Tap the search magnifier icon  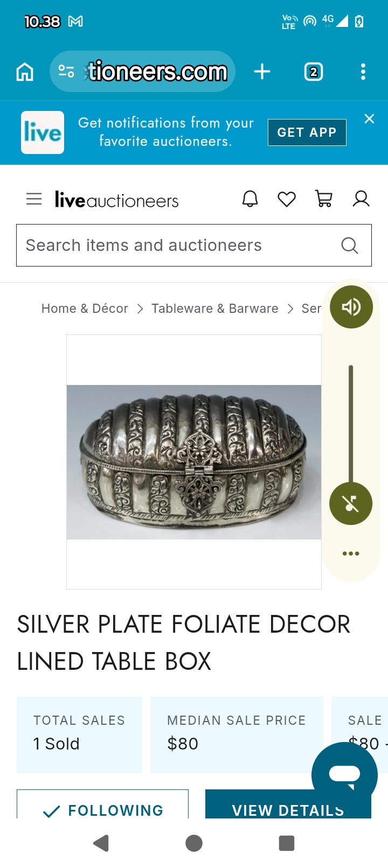click(x=350, y=246)
